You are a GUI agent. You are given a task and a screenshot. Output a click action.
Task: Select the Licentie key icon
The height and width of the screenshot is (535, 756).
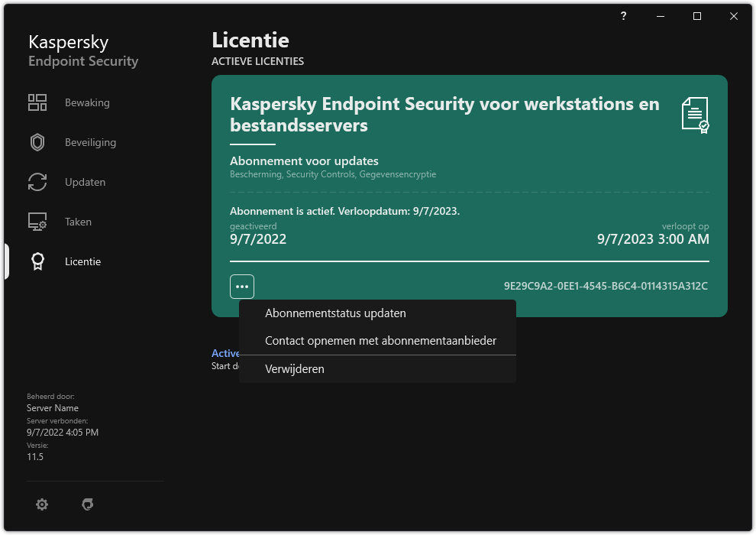point(37,261)
